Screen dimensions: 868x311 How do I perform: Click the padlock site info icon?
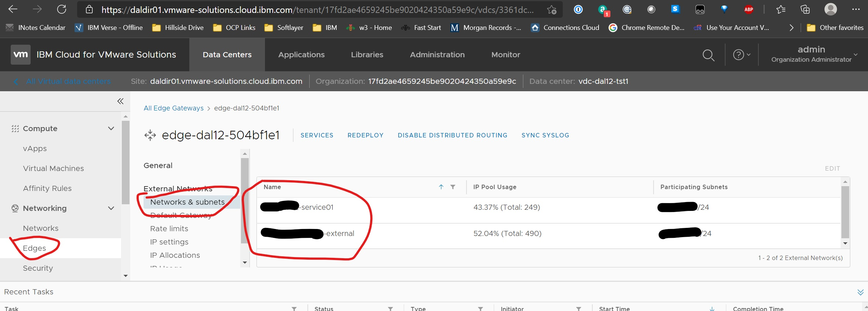tap(89, 10)
